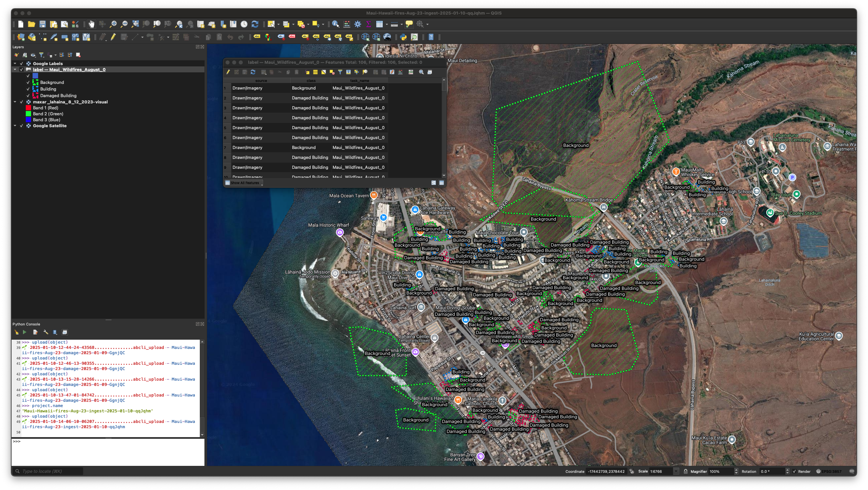The height and width of the screenshot is (490, 868).
Task: Toggle the Building class checkbox
Action: [x=28, y=89]
